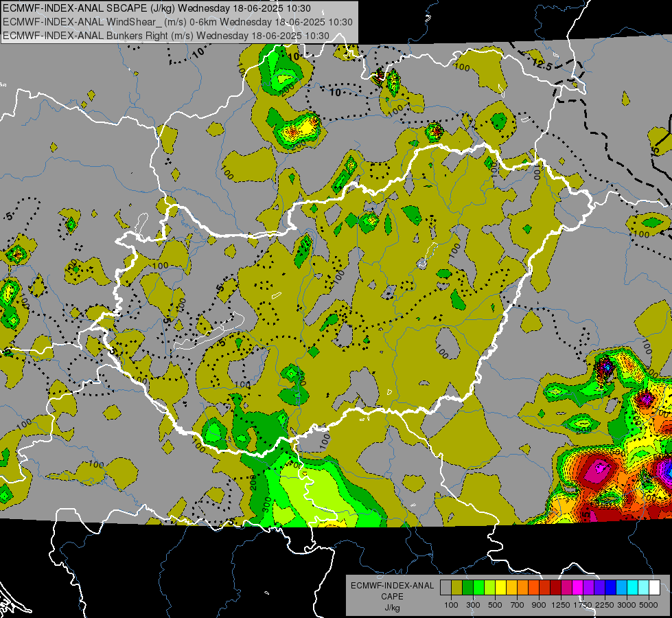Viewport: 672px width, 618px height.
Task: Select the orange legend swatch before 700
Action: click(522, 588)
